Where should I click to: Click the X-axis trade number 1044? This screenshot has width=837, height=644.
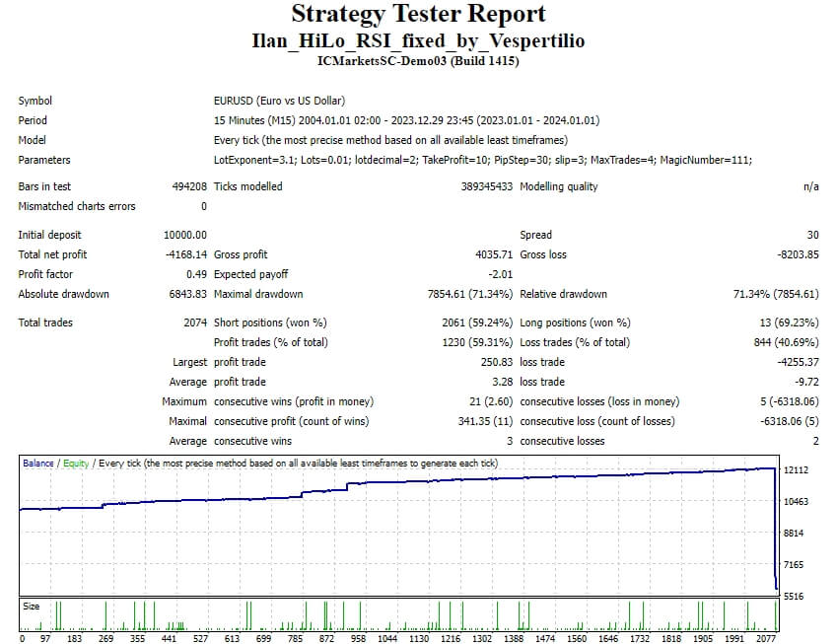387,639
